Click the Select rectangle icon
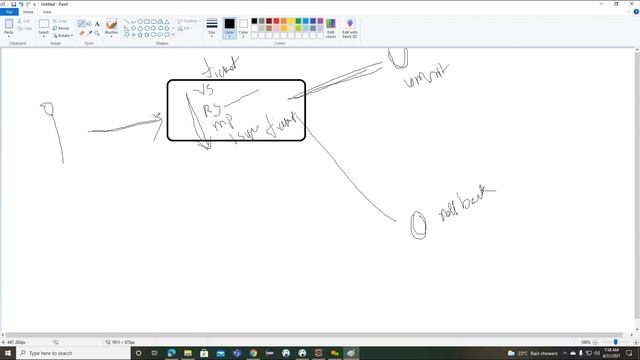640x360 pixels. [x=44, y=24]
